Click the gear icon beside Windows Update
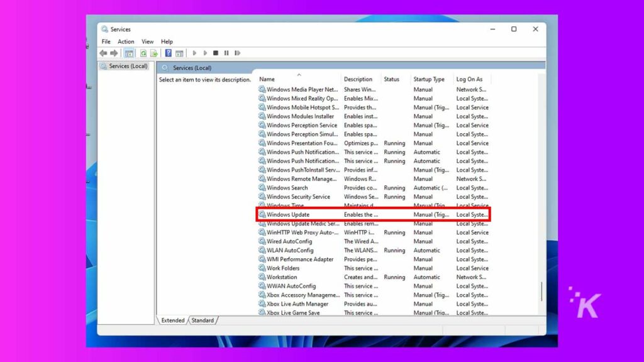This screenshot has height=362, width=644. (262, 214)
